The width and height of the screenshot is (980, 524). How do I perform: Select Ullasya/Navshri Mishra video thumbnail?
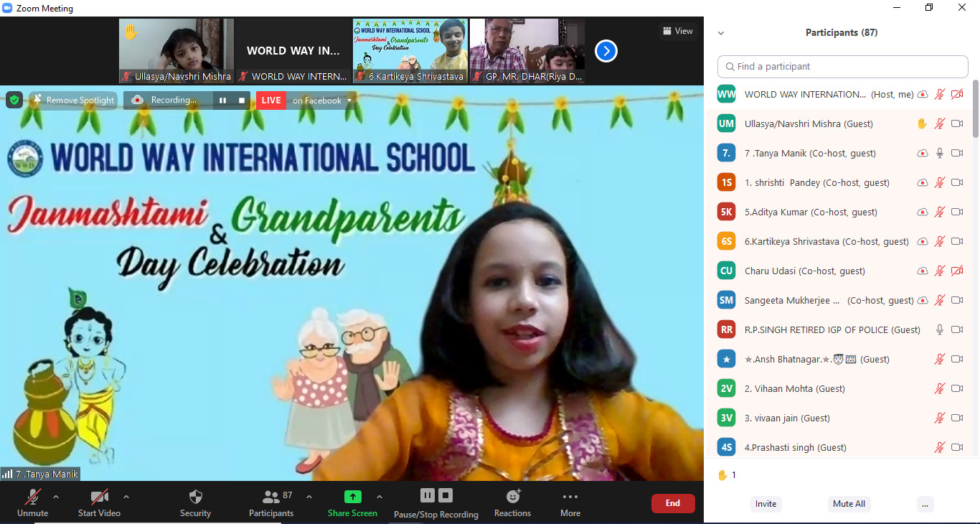pos(176,51)
